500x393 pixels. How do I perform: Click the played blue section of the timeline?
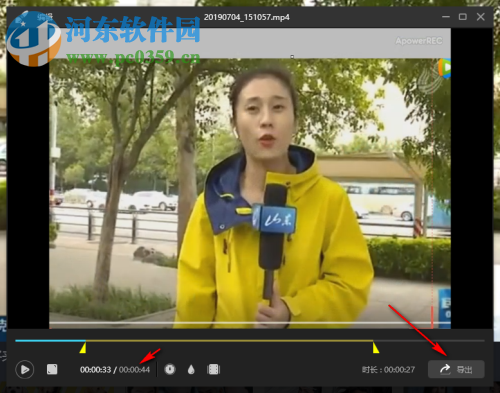point(50,341)
